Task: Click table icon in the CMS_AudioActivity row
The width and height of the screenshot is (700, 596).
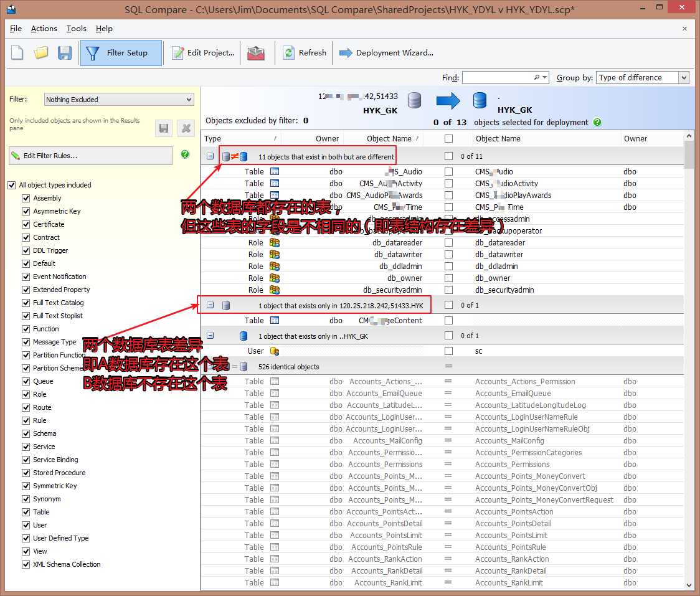Action: [x=275, y=183]
